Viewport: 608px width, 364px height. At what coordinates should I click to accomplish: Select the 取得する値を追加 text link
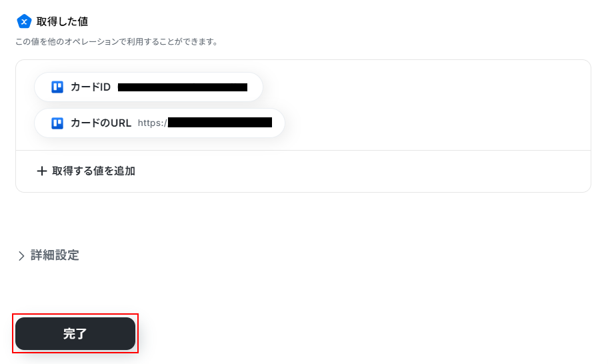(93, 171)
